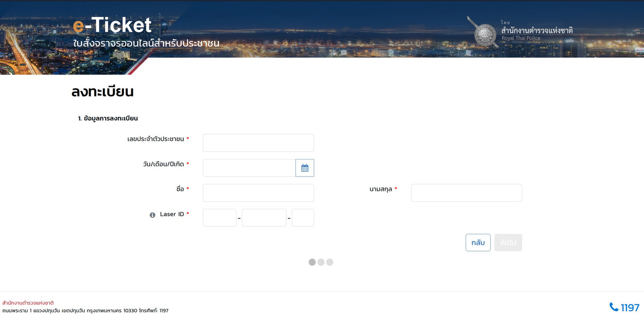Click the ใบสั่งจราจรออนไลน์สำหรับประชาชน subtitle
This screenshot has height=318, width=644.
pos(146,44)
